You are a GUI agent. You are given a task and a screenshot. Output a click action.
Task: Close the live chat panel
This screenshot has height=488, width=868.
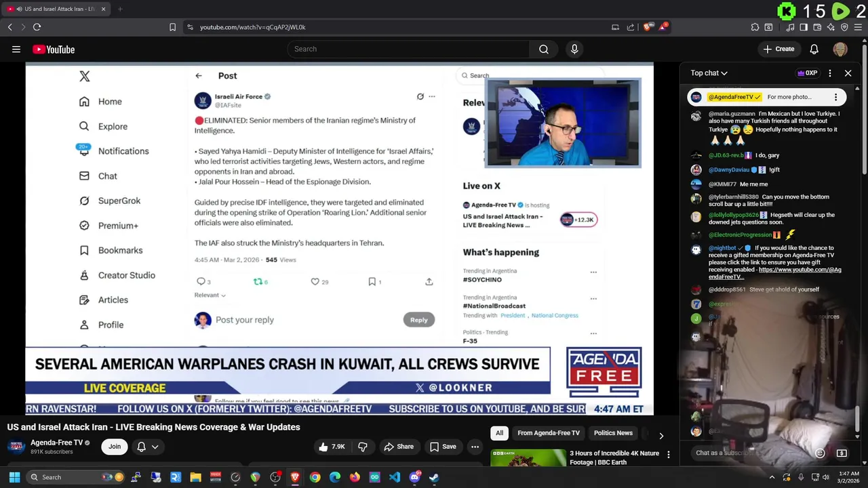pyautogui.click(x=848, y=73)
